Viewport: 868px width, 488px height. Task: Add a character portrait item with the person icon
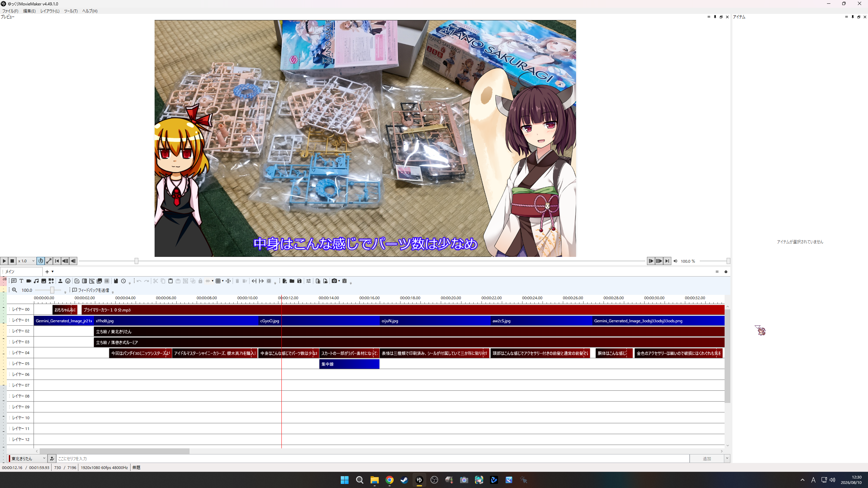(x=60, y=281)
